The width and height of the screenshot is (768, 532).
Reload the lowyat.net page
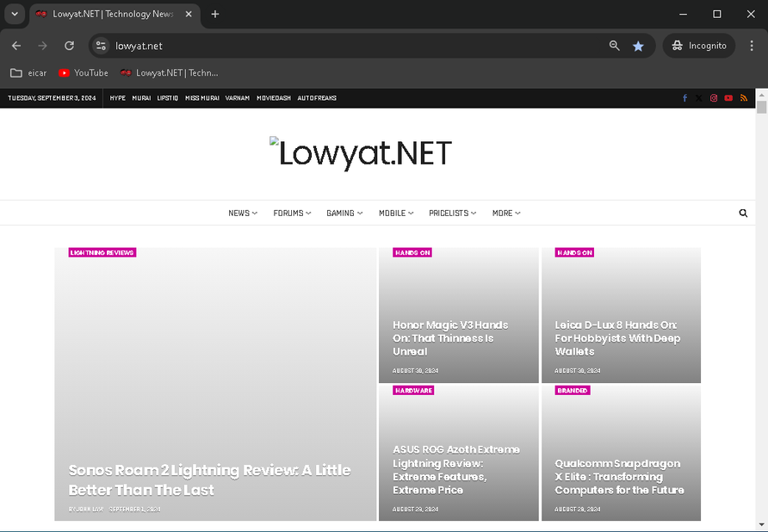pos(69,46)
